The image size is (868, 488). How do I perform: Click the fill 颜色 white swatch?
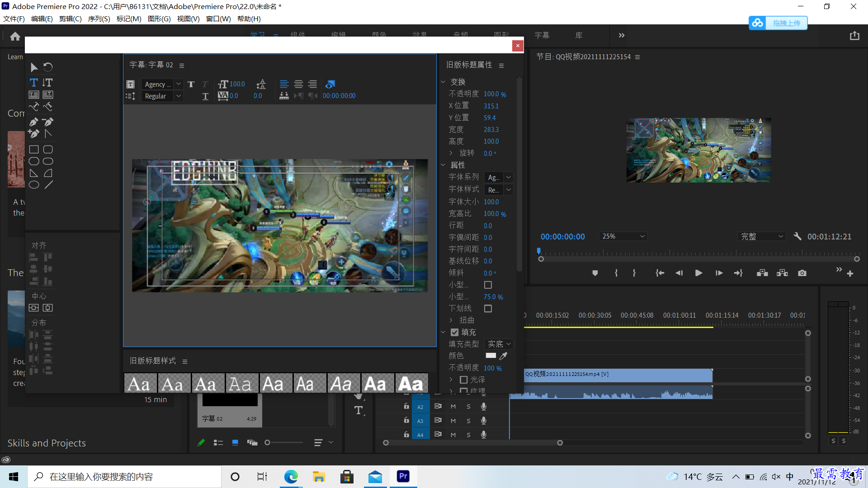tap(491, 356)
